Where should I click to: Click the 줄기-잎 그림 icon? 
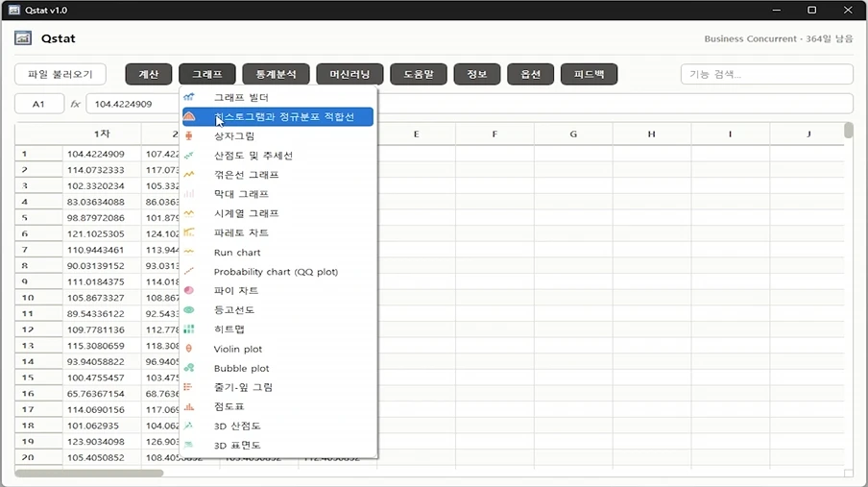pos(189,387)
